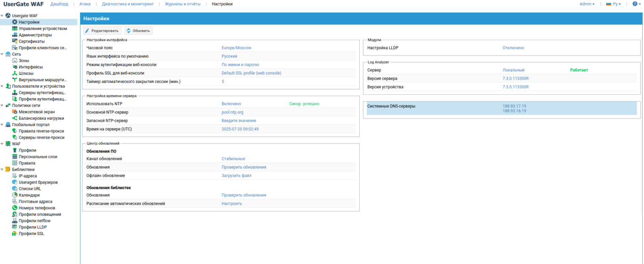Toggle NTP usage value Включено

click(x=231, y=104)
